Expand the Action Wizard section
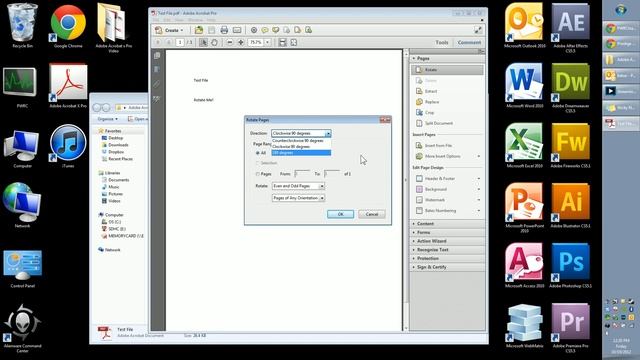This screenshot has width=640, height=360. click(447, 241)
